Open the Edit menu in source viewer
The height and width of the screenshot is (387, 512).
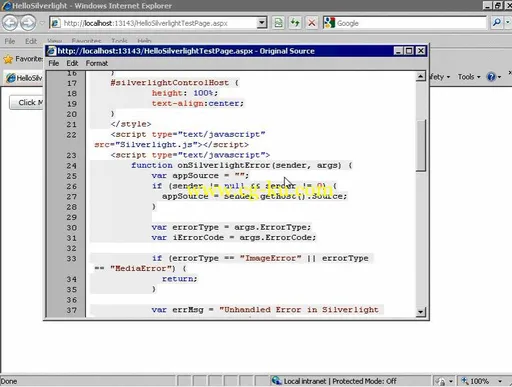72,63
